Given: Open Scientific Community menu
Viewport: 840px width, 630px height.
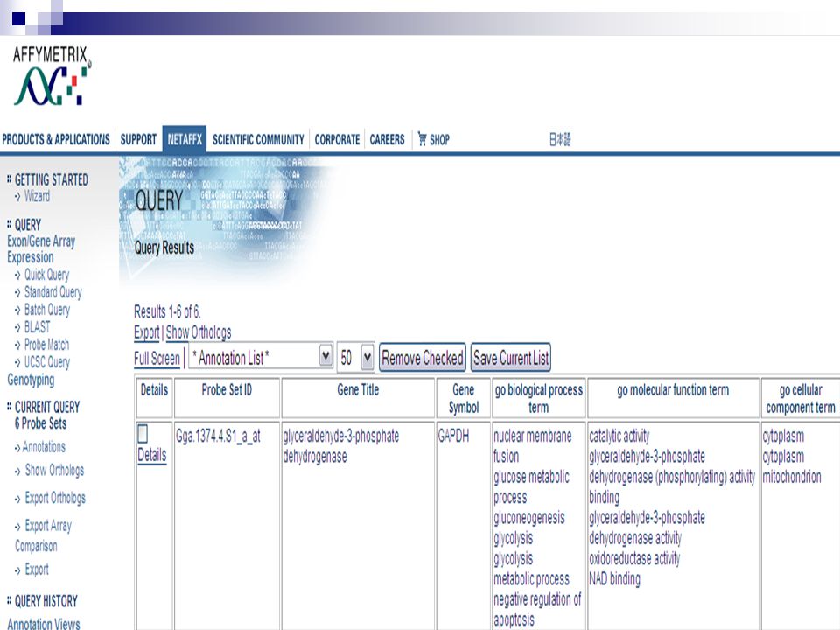Looking at the screenshot, I should point(258,139).
